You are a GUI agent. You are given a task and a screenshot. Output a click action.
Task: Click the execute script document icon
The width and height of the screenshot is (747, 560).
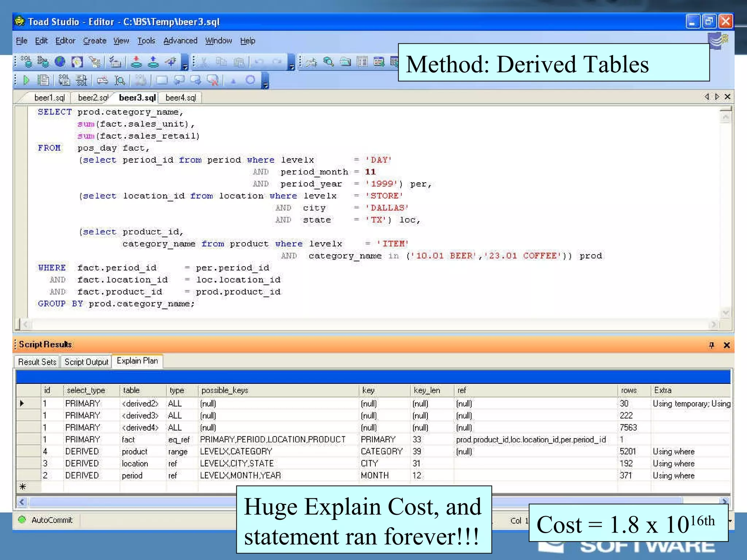[x=44, y=80]
